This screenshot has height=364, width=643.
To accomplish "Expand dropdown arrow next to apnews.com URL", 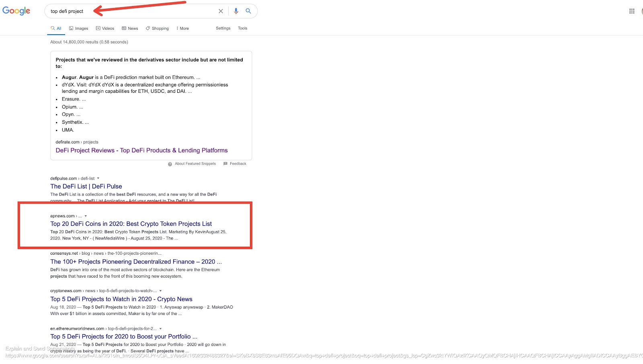I will (x=86, y=216).
